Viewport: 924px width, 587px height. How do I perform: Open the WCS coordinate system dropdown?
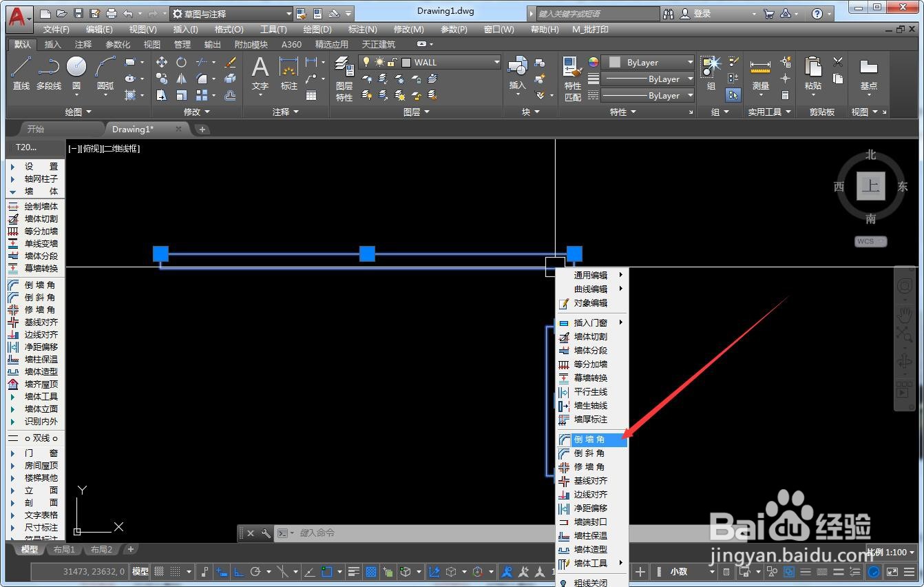coord(871,242)
